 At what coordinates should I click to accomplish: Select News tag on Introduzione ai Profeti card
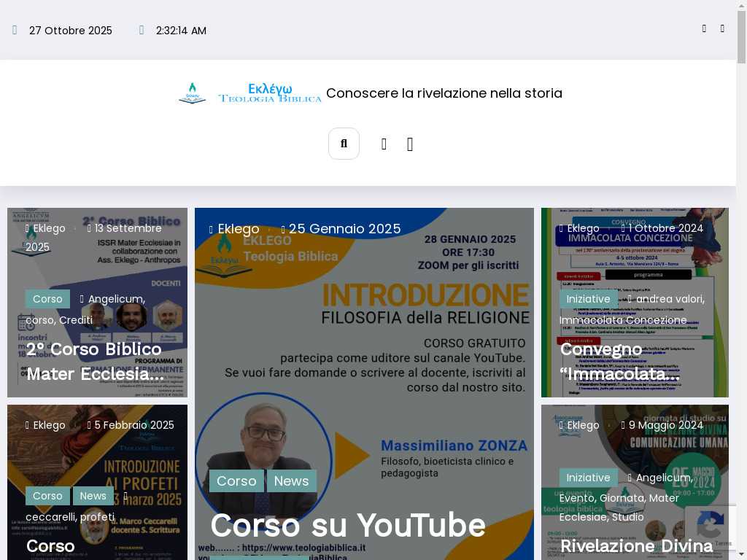point(93,496)
